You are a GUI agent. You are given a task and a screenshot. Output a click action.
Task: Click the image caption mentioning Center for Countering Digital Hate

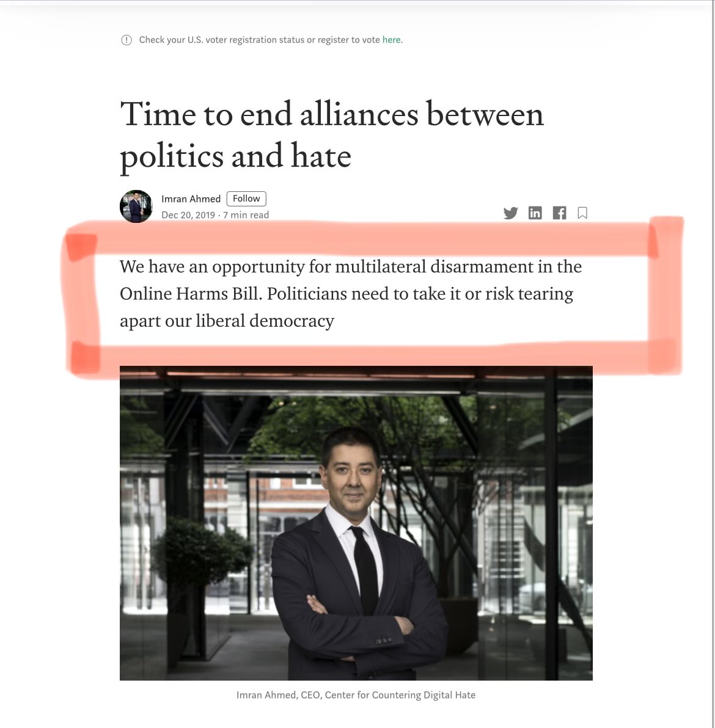pyautogui.click(x=356, y=695)
